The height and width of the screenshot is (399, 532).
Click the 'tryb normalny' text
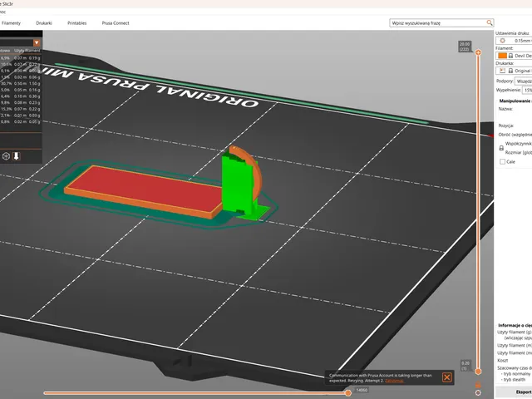[517, 373]
